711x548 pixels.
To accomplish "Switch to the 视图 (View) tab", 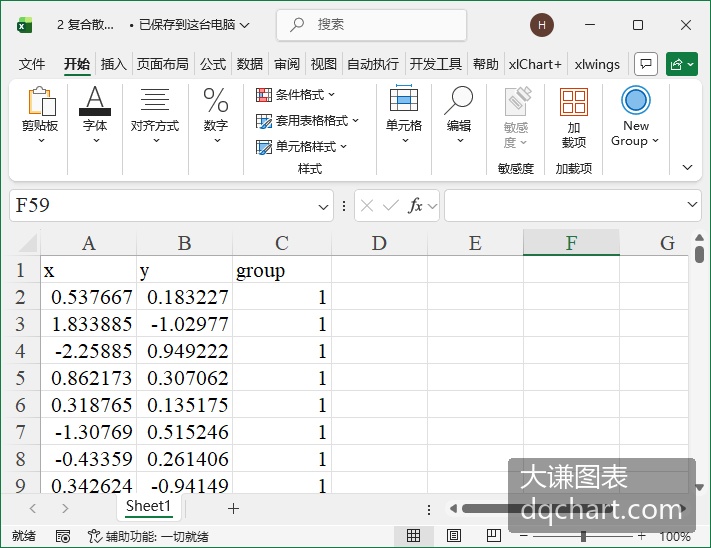I will (323, 64).
